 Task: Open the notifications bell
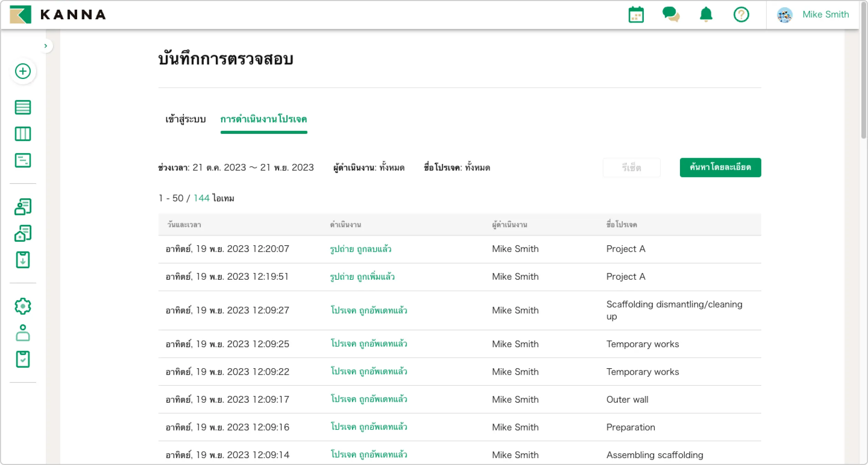click(706, 14)
